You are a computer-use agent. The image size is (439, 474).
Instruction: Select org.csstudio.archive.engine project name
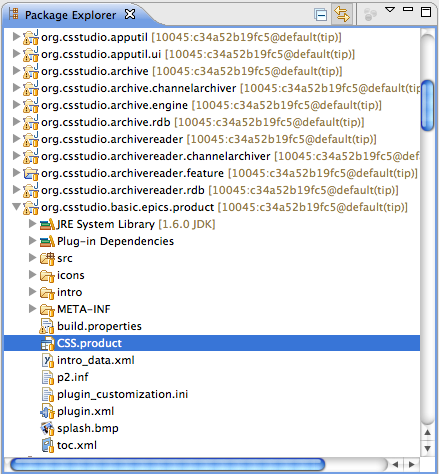click(114, 105)
